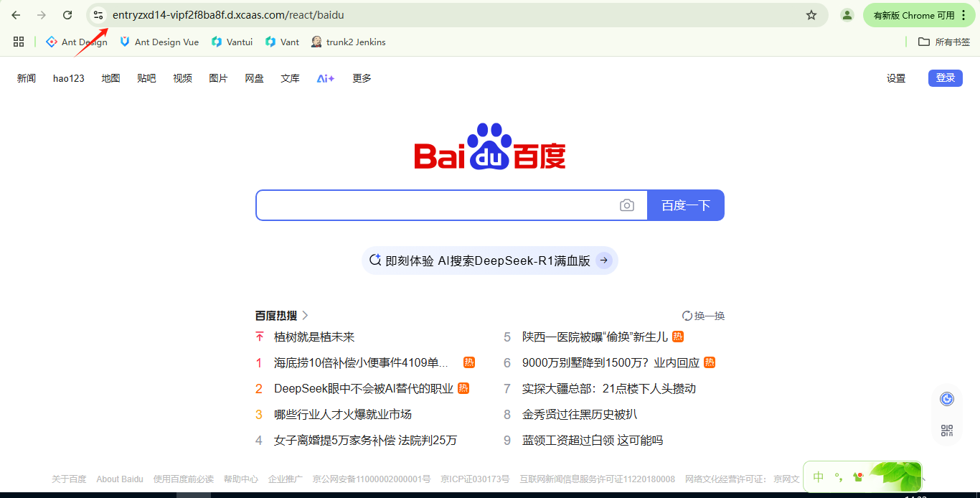Open the About Baidu footer link
Screen dimensions: 980x498
pyautogui.click(x=120, y=479)
